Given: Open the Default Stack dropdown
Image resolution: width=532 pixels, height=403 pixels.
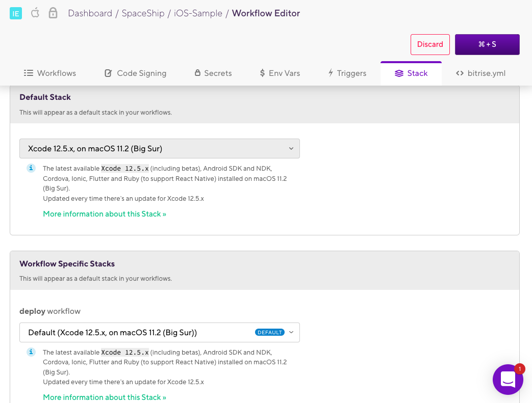Looking at the screenshot, I should click(x=160, y=148).
